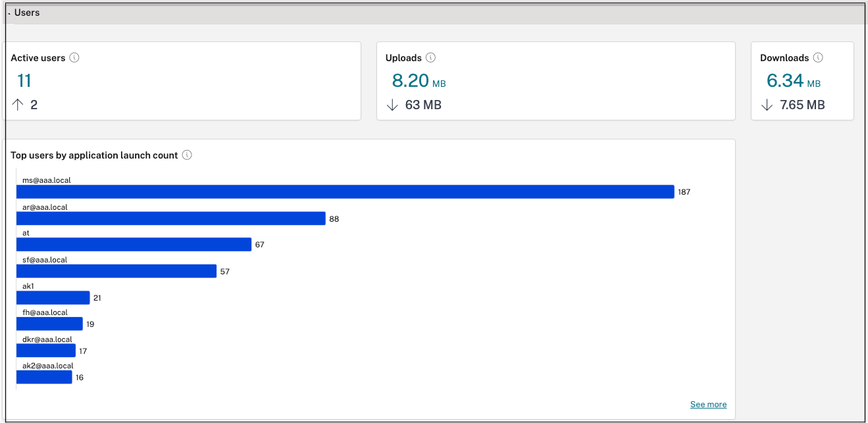The height and width of the screenshot is (423, 868).
Task: Open the See more link
Action: [708, 405]
